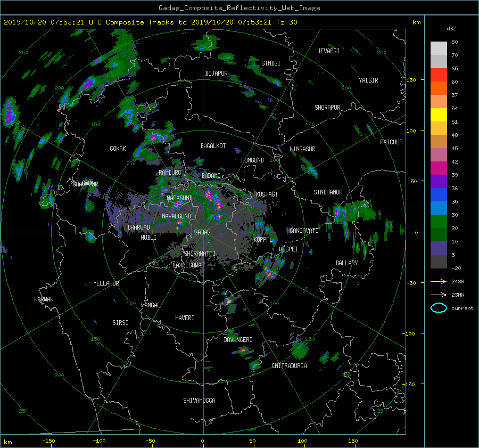Click the UTC Composite Tracks timestamp header

[x=150, y=22]
